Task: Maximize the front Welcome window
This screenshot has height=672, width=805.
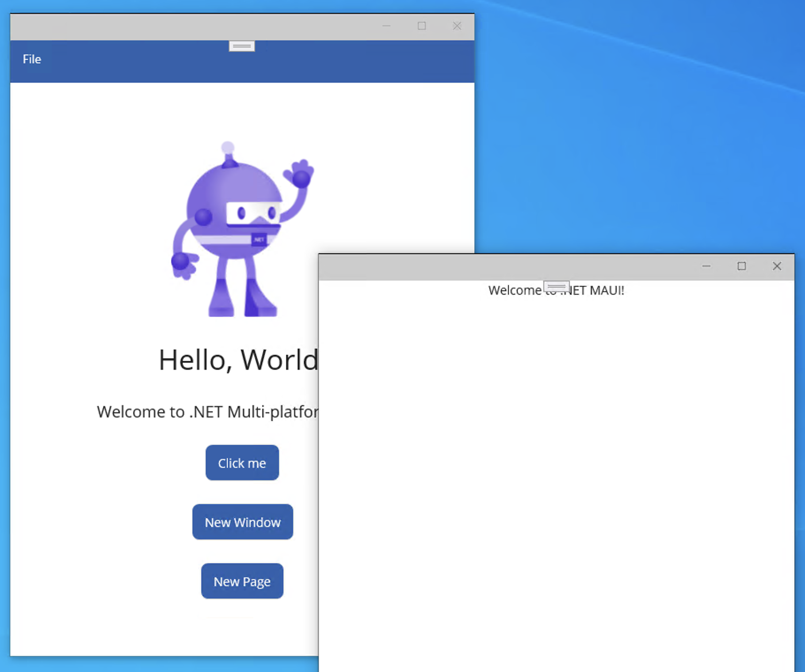Action: tap(742, 266)
